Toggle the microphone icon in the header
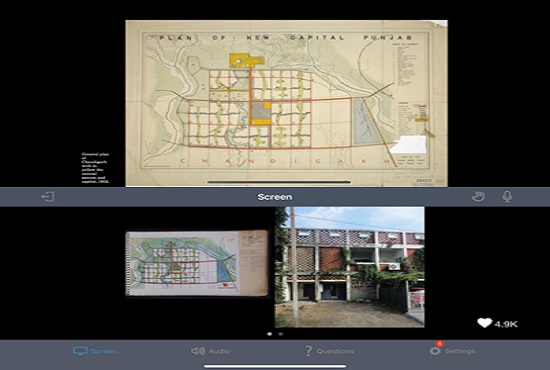Viewport: 550px width, 370px height. (x=507, y=197)
